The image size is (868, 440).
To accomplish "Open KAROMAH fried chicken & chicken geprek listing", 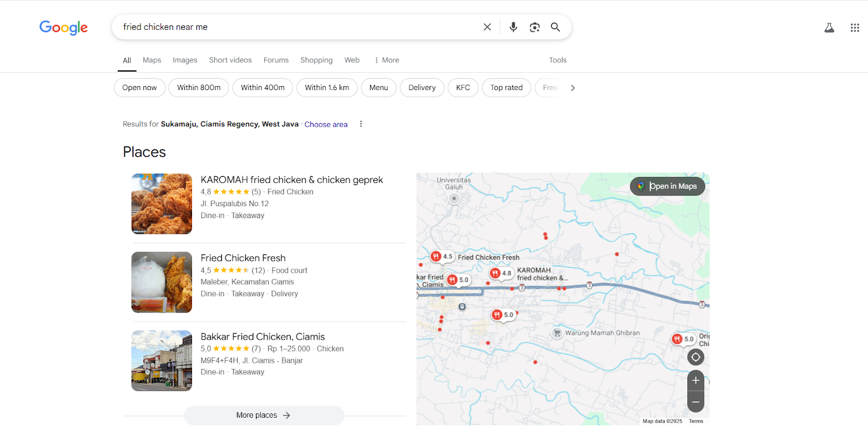I will pos(292,180).
